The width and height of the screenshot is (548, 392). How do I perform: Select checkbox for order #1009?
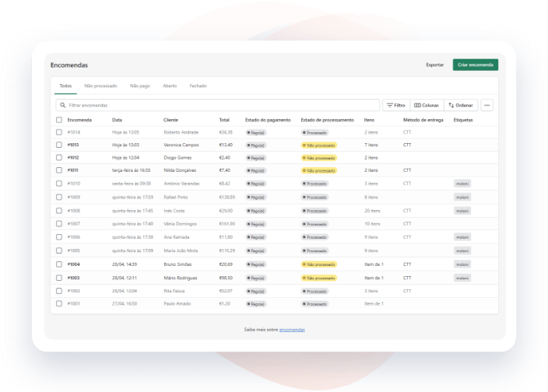click(59, 197)
